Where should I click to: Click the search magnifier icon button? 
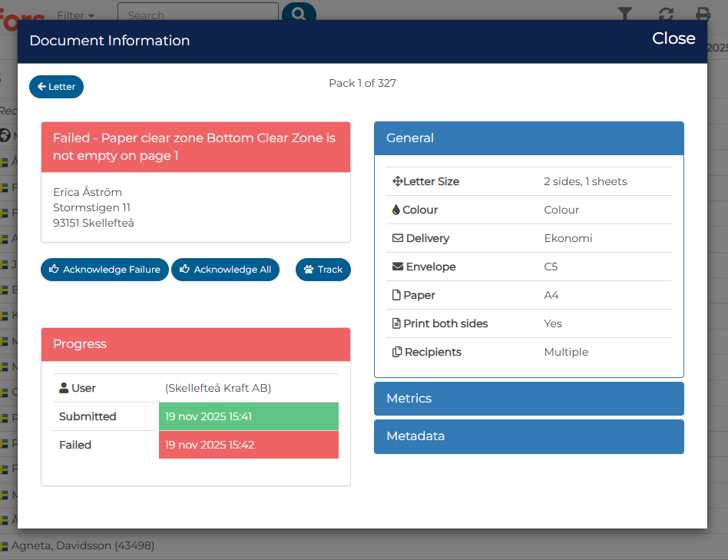[x=299, y=13]
